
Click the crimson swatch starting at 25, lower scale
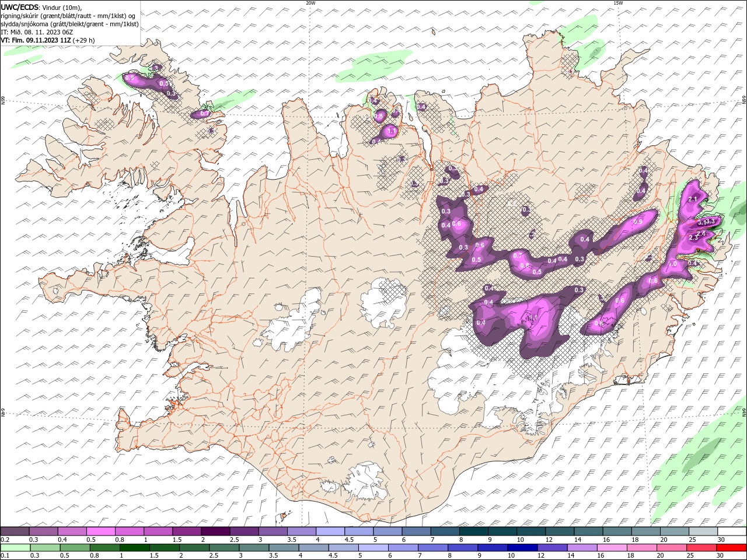coord(701,548)
